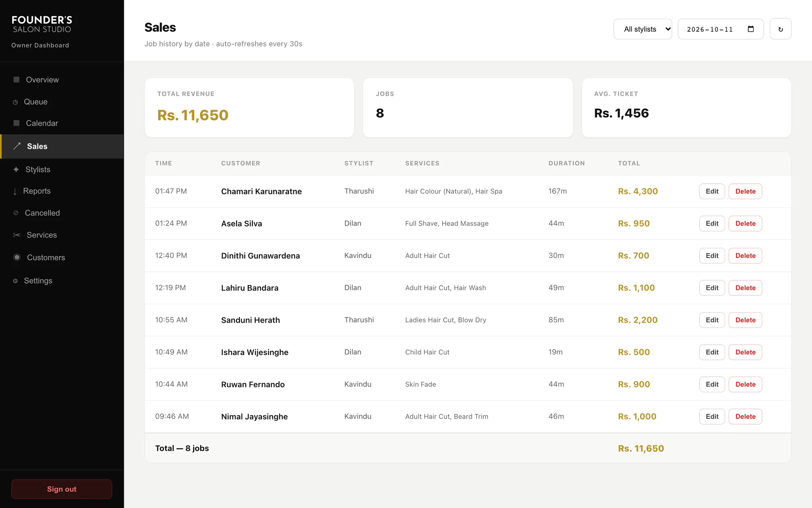Click the Calendar icon in sidebar
This screenshot has height=508, width=812.
pyautogui.click(x=16, y=123)
